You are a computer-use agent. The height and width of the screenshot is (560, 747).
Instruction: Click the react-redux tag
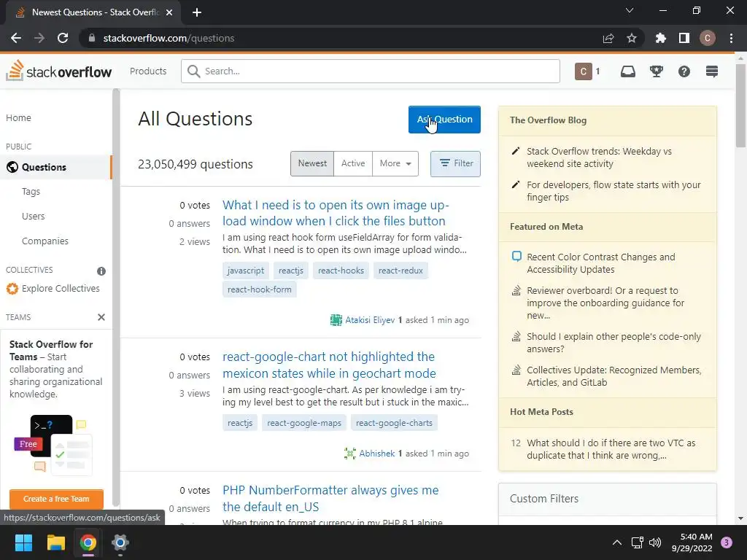pos(400,271)
